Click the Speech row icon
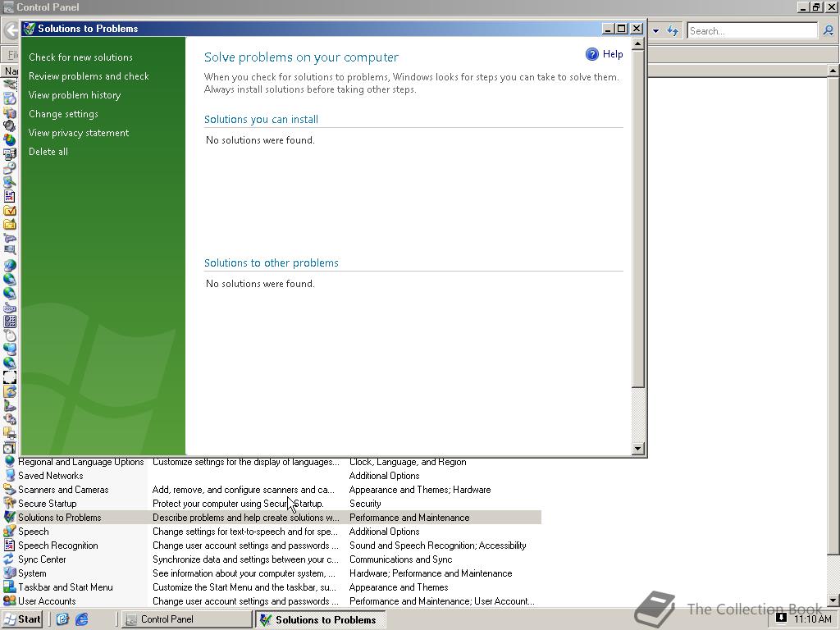840x630 pixels. [x=9, y=531]
